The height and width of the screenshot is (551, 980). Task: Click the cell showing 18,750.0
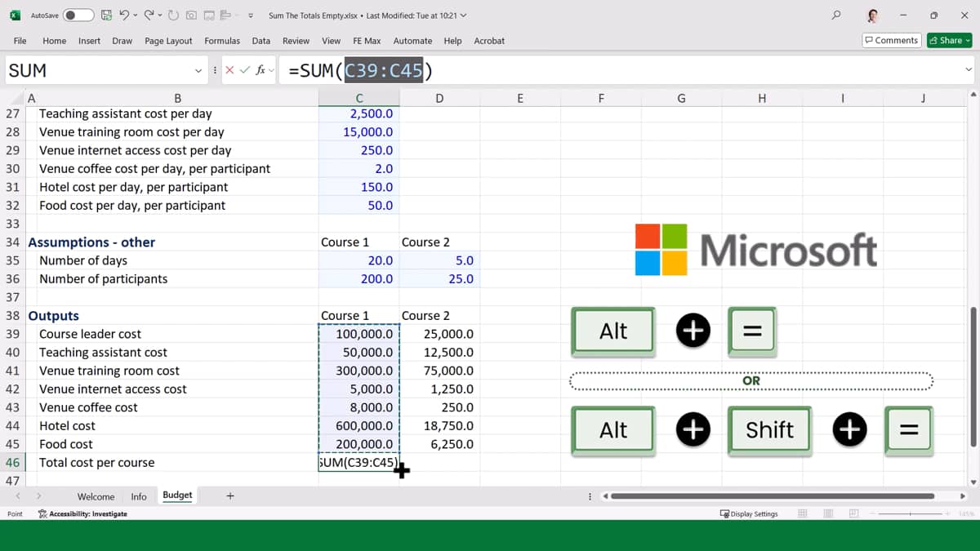tap(439, 425)
